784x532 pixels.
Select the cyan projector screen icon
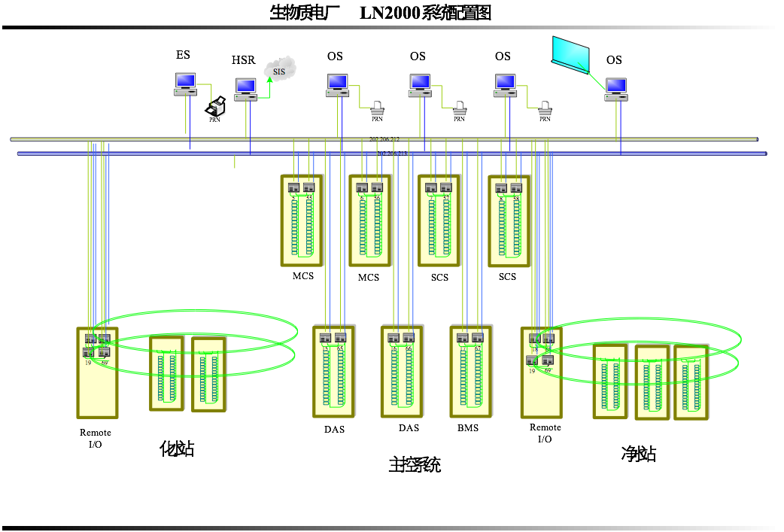pos(571,55)
